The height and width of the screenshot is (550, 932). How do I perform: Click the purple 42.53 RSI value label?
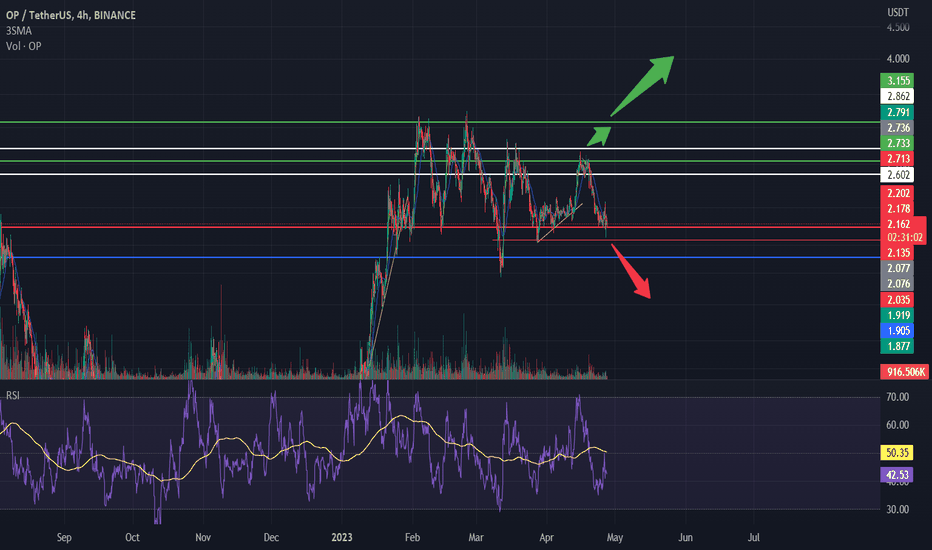(x=898, y=474)
